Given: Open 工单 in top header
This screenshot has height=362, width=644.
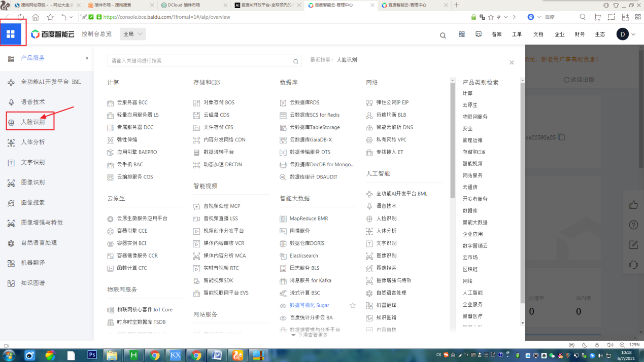Looking at the screenshot, I should coord(517,34).
